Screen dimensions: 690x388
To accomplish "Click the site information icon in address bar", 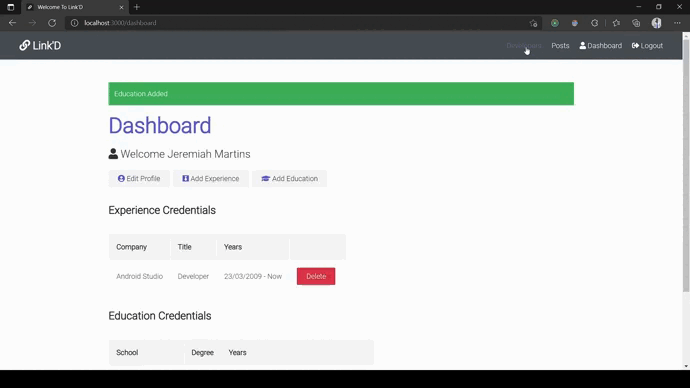I will pyautogui.click(x=74, y=23).
